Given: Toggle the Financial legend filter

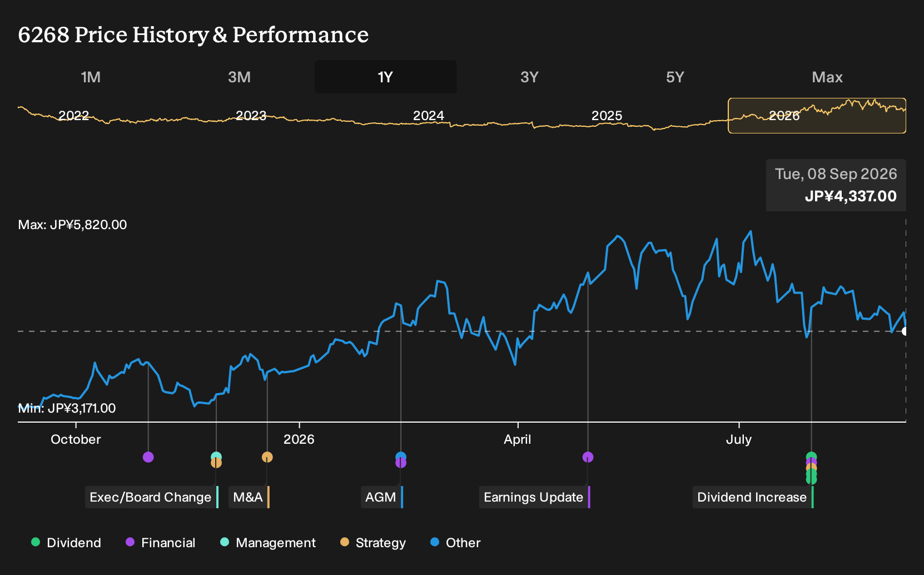Looking at the screenshot, I should [x=160, y=543].
